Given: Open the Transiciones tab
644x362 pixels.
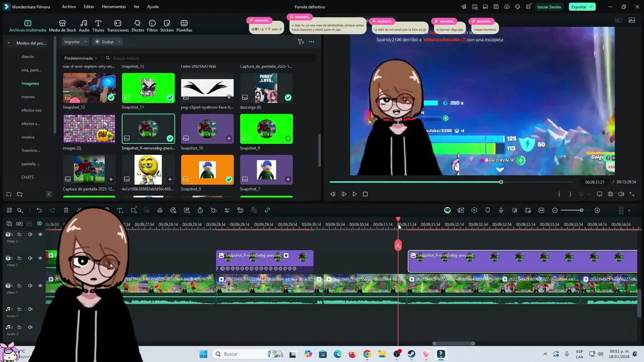Looking at the screenshot, I should pyautogui.click(x=118, y=26).
